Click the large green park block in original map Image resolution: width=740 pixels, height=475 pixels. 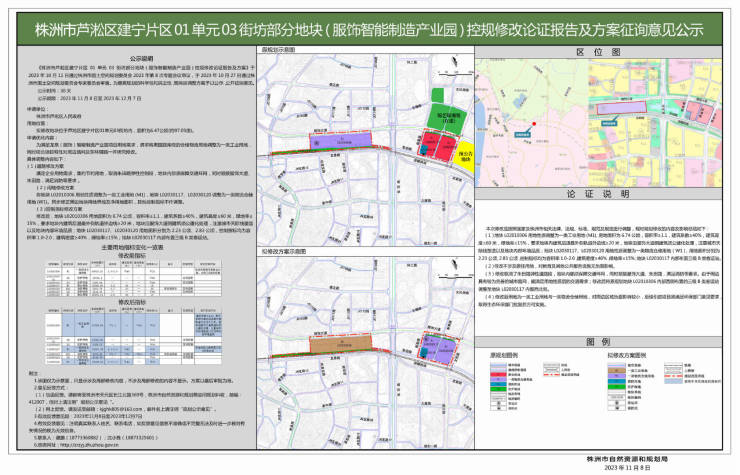tap(447, 117)
